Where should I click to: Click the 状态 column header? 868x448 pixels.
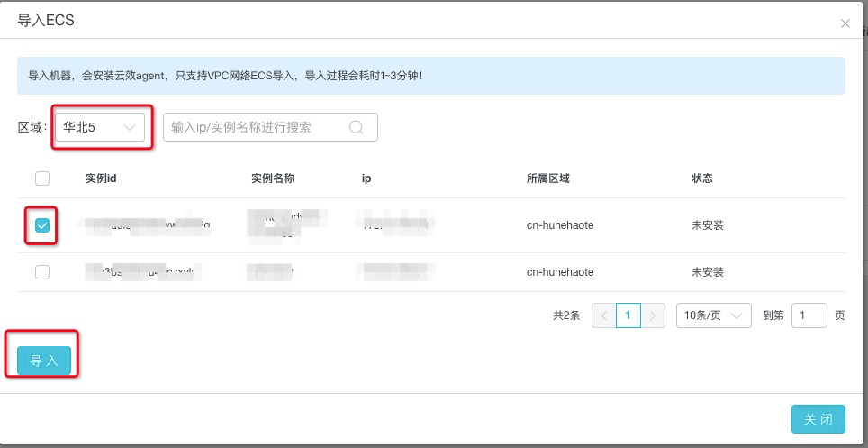point(702,178)
